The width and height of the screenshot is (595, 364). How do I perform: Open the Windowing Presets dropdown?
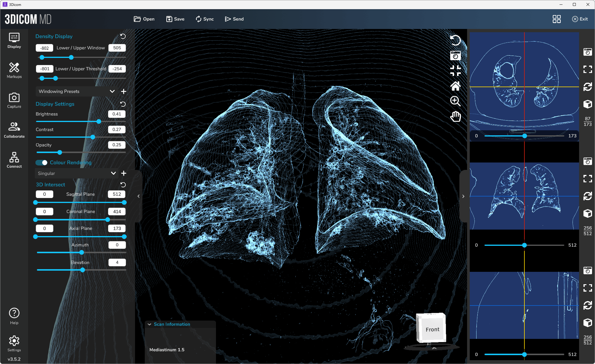(77, 92)
